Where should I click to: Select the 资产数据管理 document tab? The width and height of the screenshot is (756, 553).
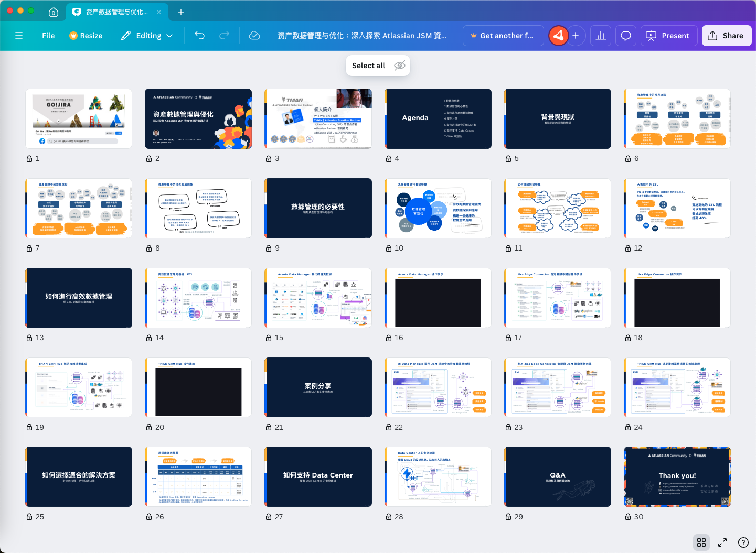click(x=116, y=12)
